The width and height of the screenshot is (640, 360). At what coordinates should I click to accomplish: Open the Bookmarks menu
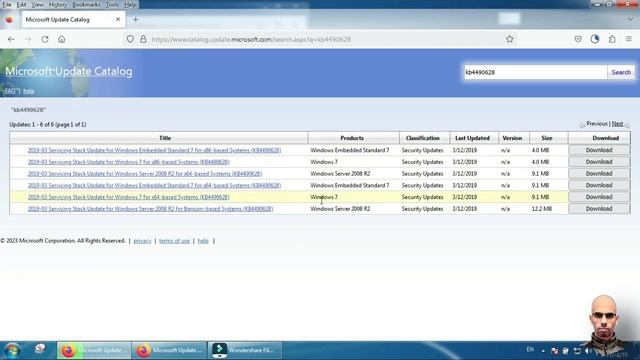[x=86, y=4]
